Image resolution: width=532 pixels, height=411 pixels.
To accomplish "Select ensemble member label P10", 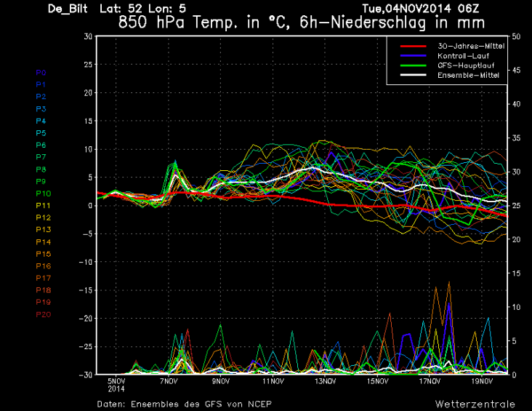I will (43, 193).
